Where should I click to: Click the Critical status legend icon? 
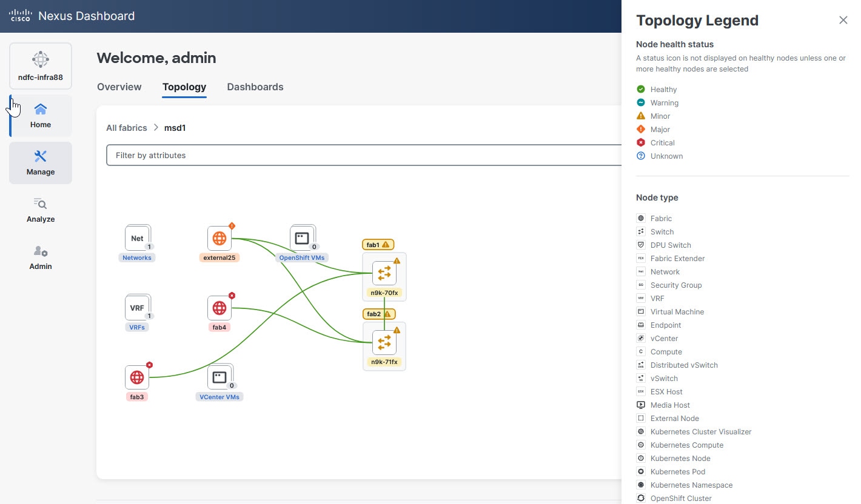(641, 142)
